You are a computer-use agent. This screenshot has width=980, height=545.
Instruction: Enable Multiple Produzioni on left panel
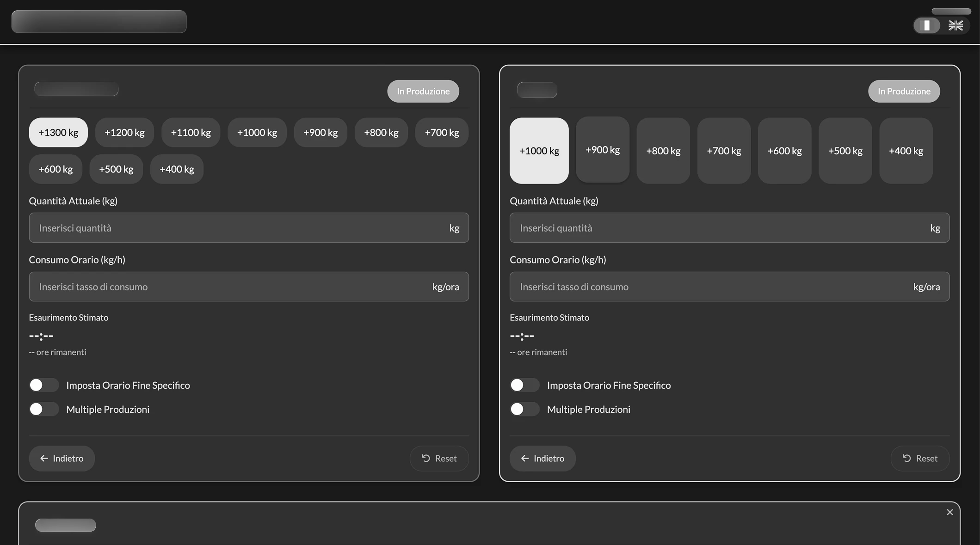[x=44, y=409]
